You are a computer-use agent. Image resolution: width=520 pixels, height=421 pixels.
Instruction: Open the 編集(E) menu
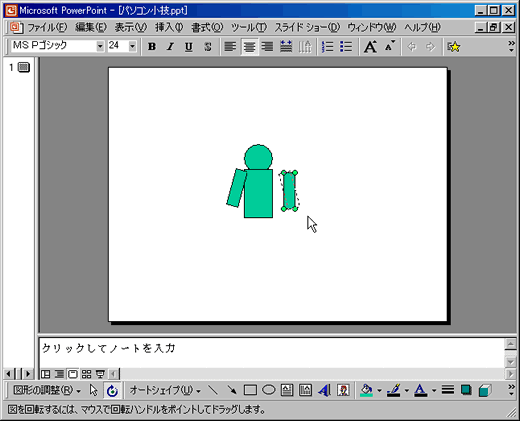pyautogui.click(x=91, y=27)
